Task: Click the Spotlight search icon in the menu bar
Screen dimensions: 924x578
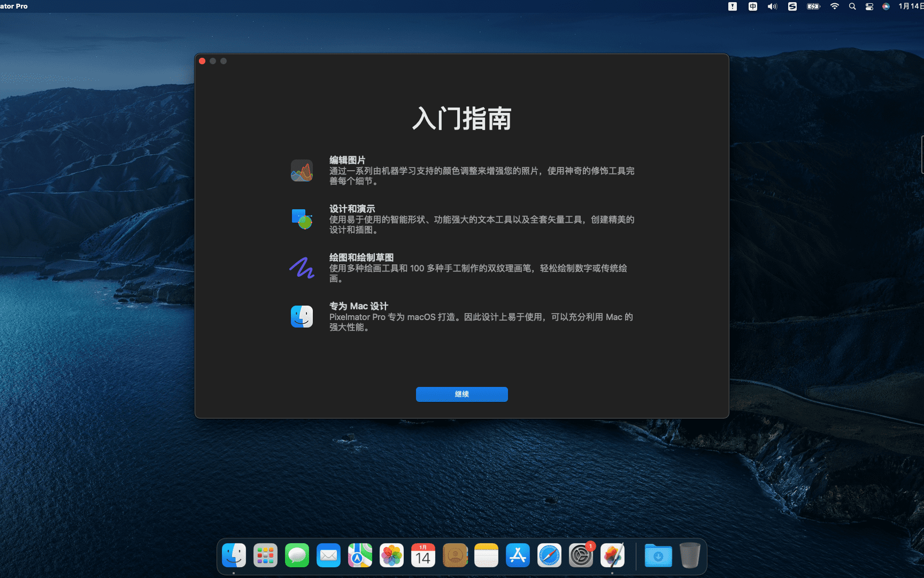Action: coord(852,6)
